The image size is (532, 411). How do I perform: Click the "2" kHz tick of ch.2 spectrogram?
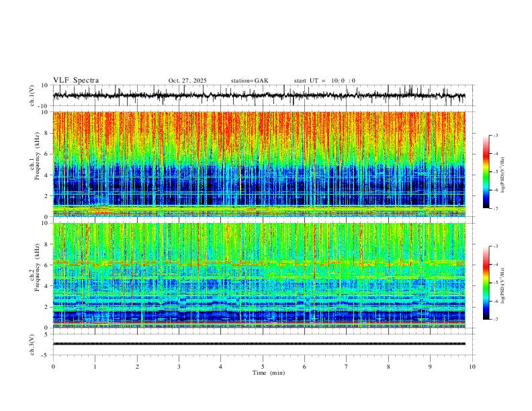click(x=47, y=307)
